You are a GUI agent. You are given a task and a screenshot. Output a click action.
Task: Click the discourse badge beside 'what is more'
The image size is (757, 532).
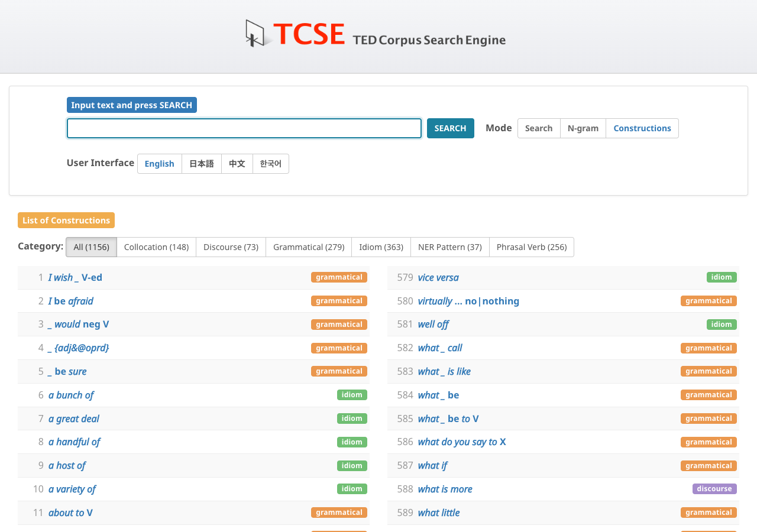coord(714,489)
